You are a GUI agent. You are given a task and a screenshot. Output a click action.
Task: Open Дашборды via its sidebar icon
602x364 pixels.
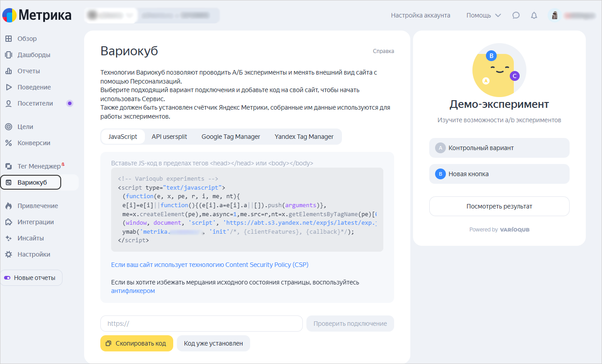coord(9,55)
